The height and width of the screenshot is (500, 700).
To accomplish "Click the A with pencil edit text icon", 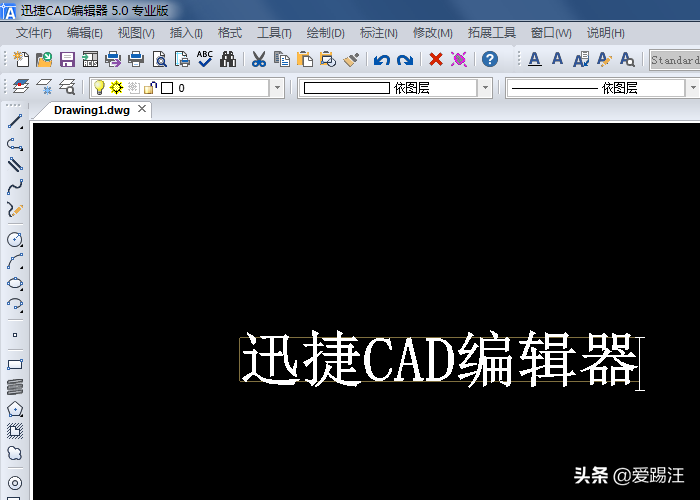I will click(x=604, y=59).
